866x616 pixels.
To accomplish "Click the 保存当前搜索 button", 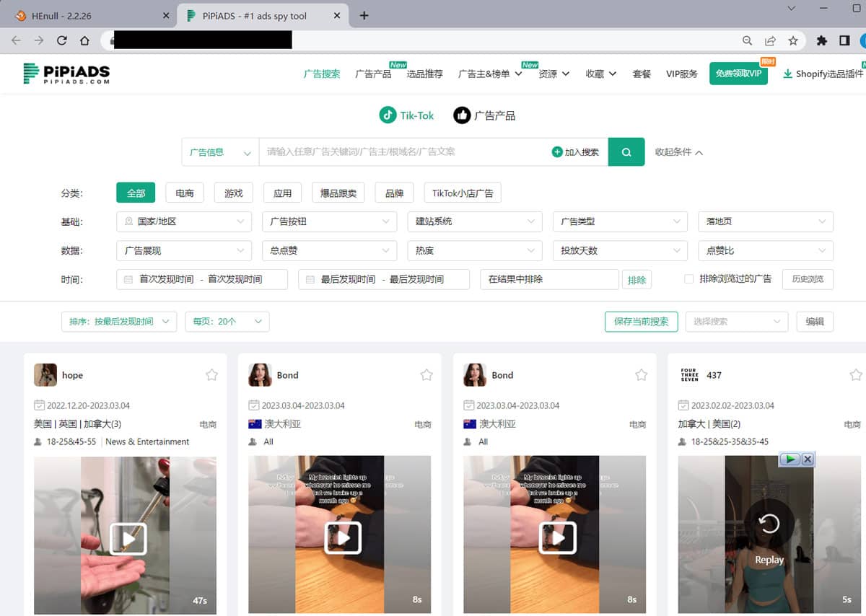I will [x=641, y=322].
